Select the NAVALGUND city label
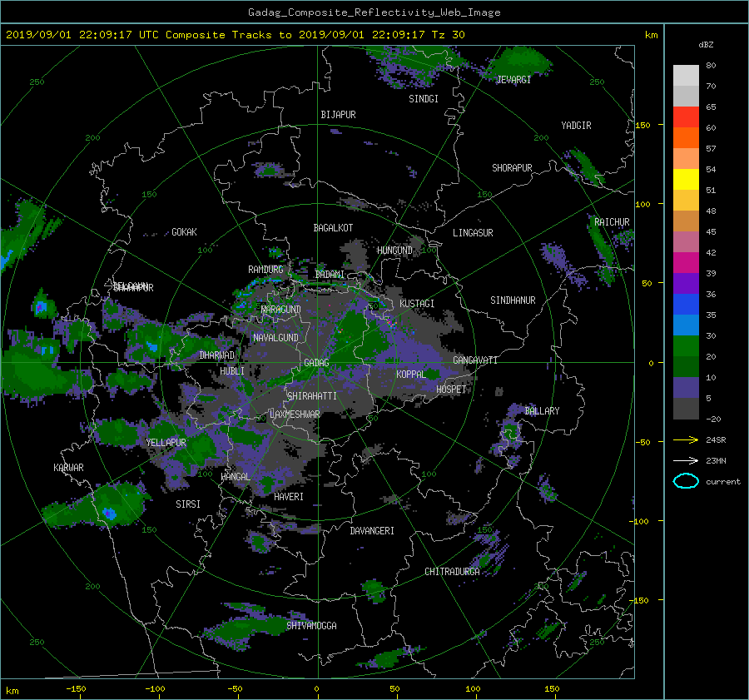Image resolution: width=749 pixels, height=700 pixels. pos(275,338)
